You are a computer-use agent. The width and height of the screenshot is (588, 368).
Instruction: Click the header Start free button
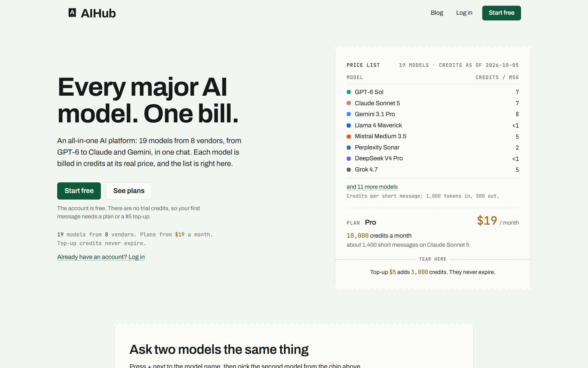(x=501, y=13)
